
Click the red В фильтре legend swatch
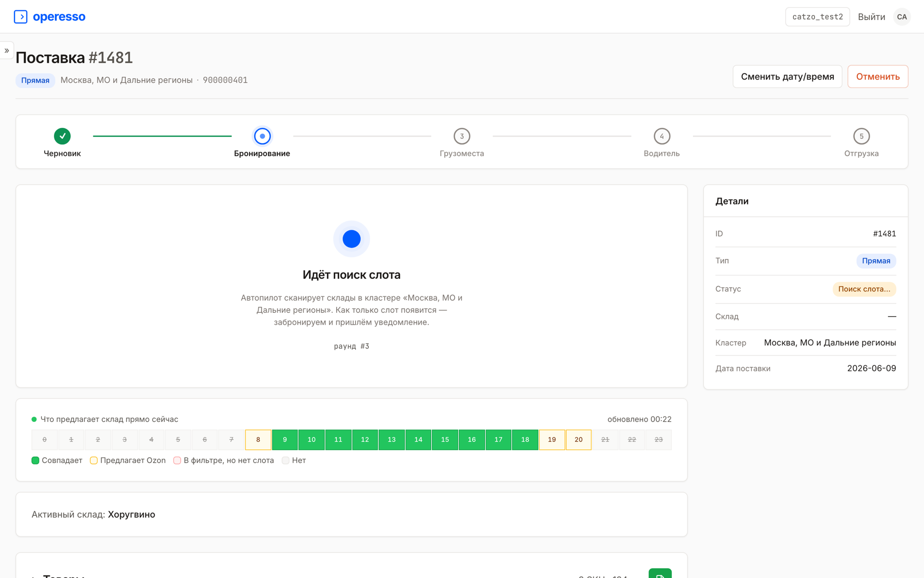click(177, 460)
